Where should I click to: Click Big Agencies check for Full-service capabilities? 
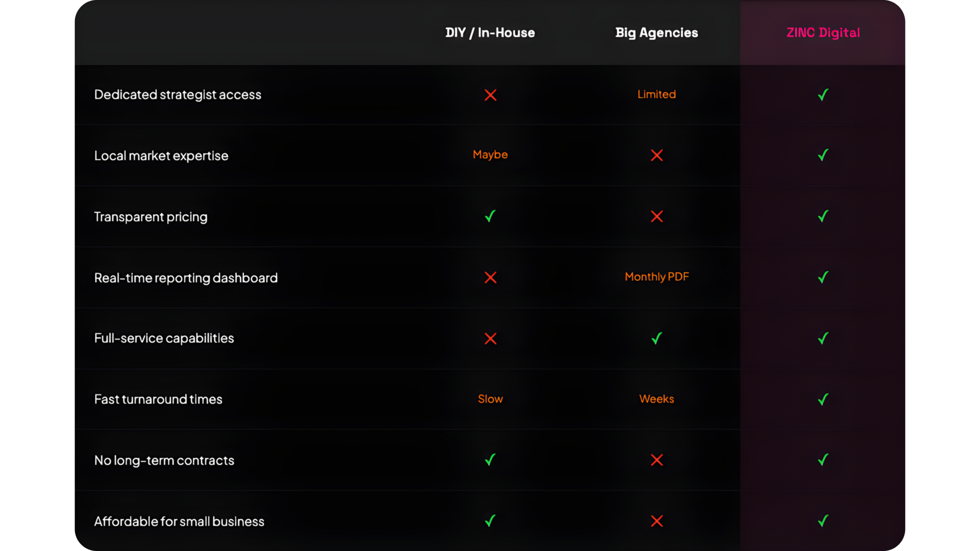[x=657, y=338]
